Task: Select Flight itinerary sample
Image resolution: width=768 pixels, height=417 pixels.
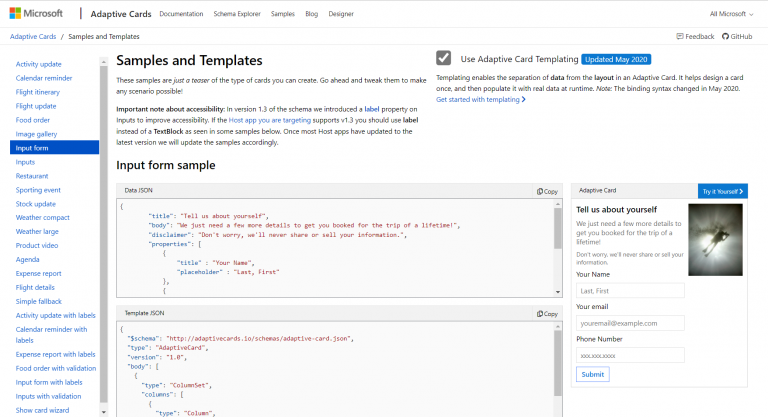Action: [x=37, y=92]
